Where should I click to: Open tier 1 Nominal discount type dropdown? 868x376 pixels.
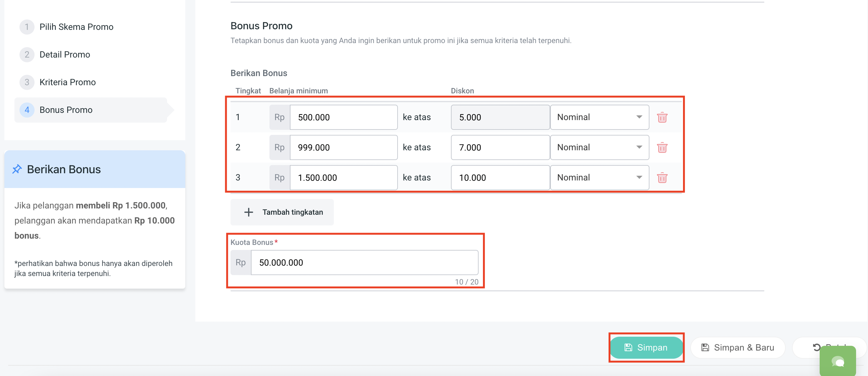point(599,117)
